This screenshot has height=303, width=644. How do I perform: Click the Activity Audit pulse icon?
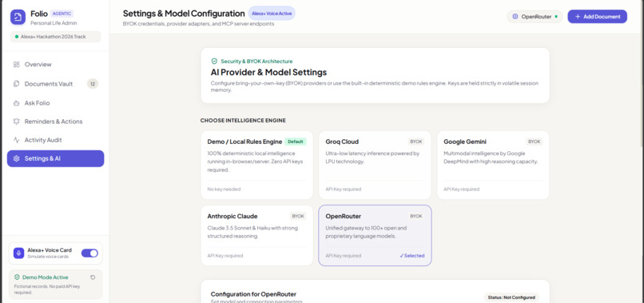click(x=17, y=140)
